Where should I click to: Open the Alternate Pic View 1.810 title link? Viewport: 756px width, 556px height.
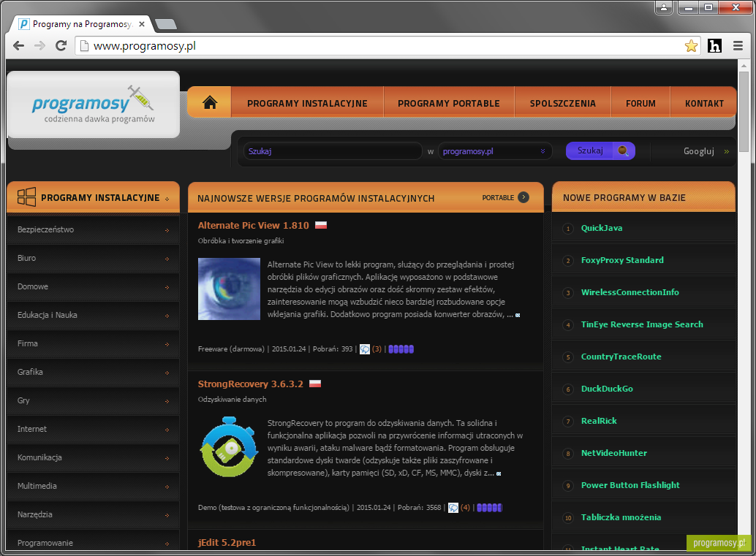[x=253, y=225]
